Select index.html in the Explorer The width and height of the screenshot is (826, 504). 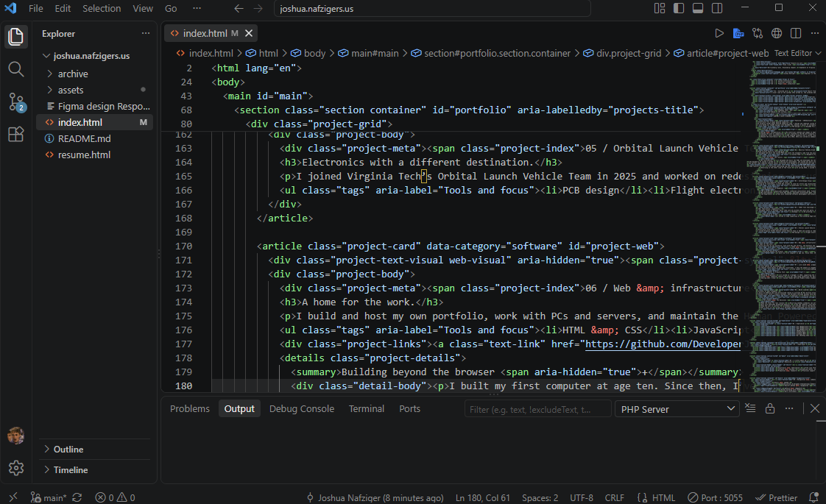[95, 122]
